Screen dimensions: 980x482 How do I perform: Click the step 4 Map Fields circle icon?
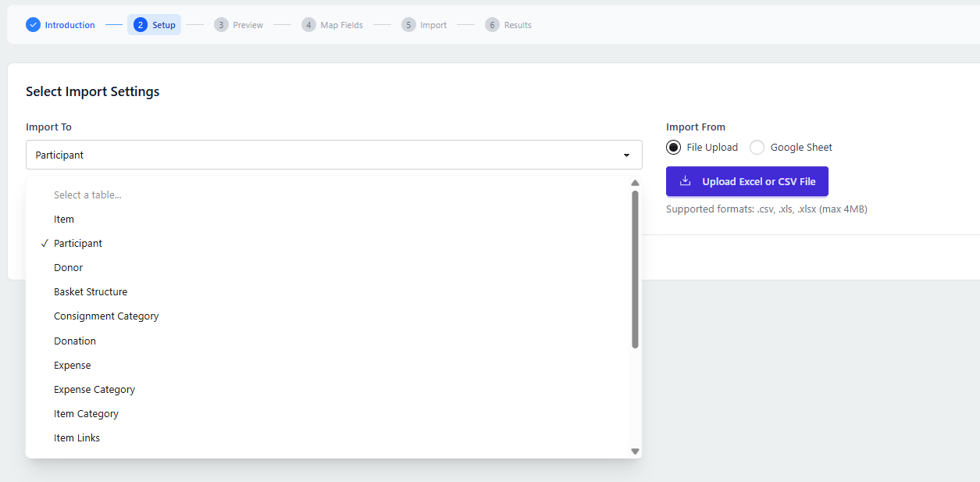pyautogui.click(x=308, y=24)
